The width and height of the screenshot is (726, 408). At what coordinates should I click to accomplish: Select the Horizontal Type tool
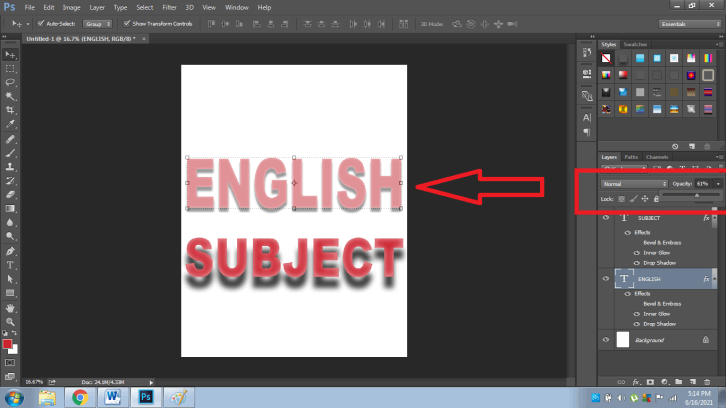[10, 264]
